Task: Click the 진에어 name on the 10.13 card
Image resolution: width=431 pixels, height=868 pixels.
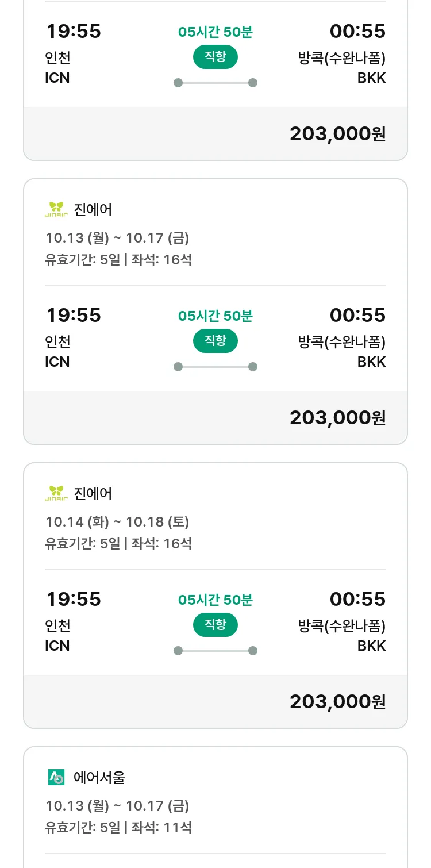Action: tap(93, 210)
